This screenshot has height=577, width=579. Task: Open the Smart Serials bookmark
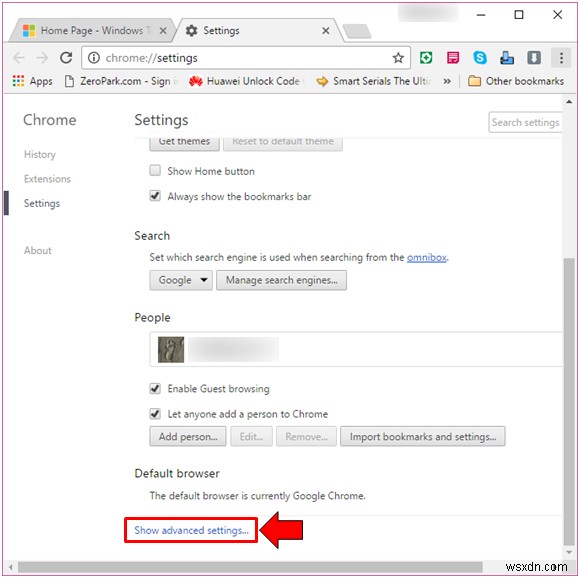pyautogui.click(x=374, y=81)
